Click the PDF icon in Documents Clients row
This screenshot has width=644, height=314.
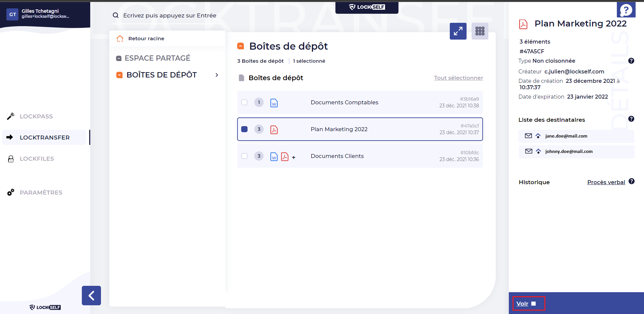tap(284, 156)
